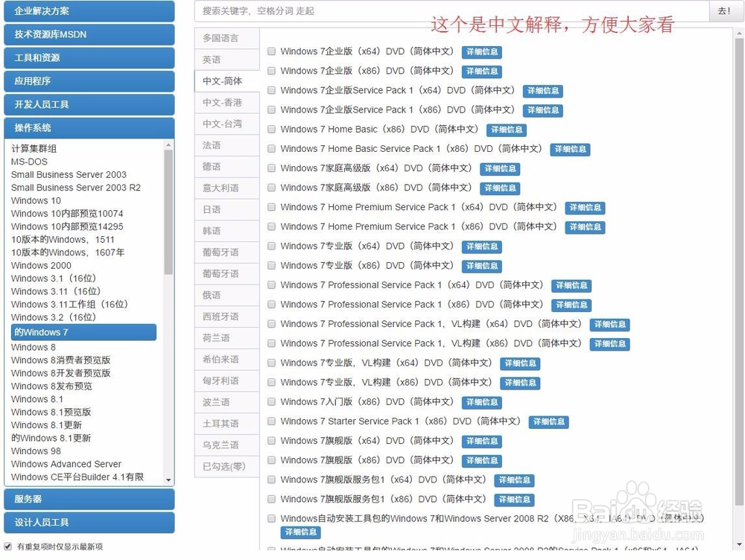Select Windows 10 in OS list

[36, 200]
